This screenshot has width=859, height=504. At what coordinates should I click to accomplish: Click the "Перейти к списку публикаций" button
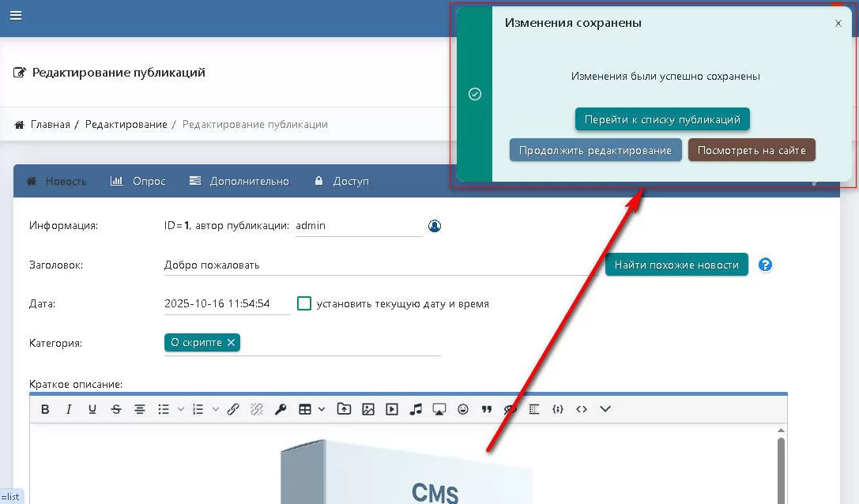tap(662, 119)
